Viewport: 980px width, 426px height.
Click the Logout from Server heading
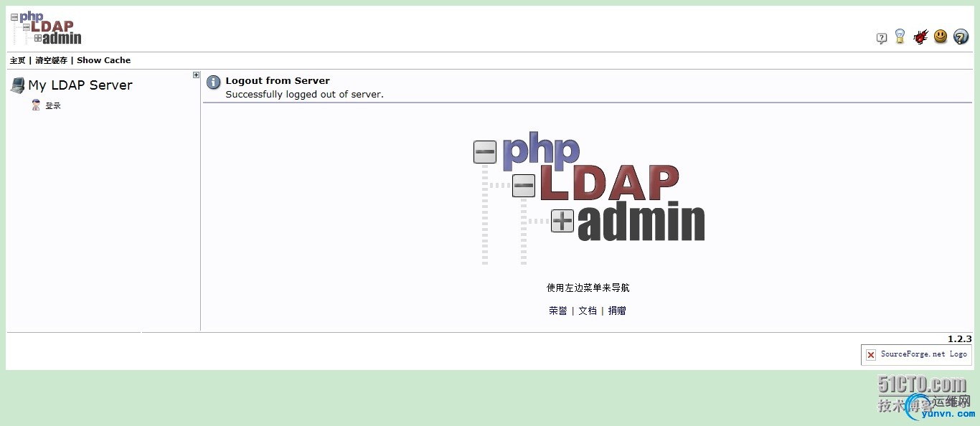click(x=278, y=81)
